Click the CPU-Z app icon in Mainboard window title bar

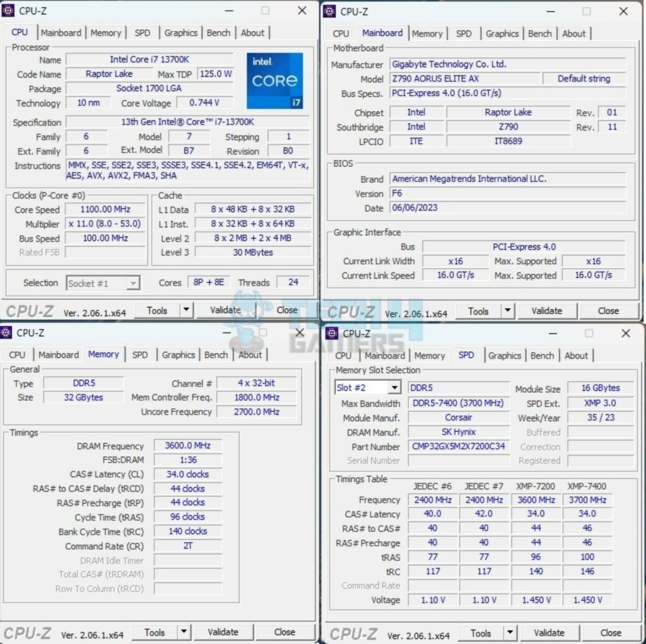[x=329, y=11]
